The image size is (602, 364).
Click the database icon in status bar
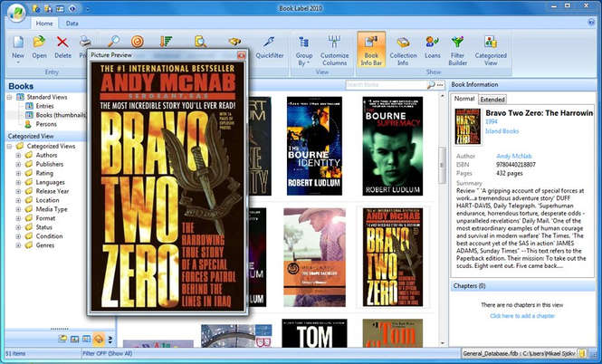pyautogui.click(x=582, y=353)
